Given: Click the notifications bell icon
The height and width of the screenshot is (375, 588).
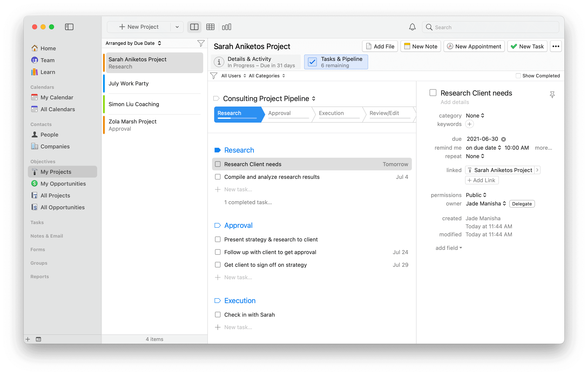Looking at the screenshot, I should pos(412,27).
